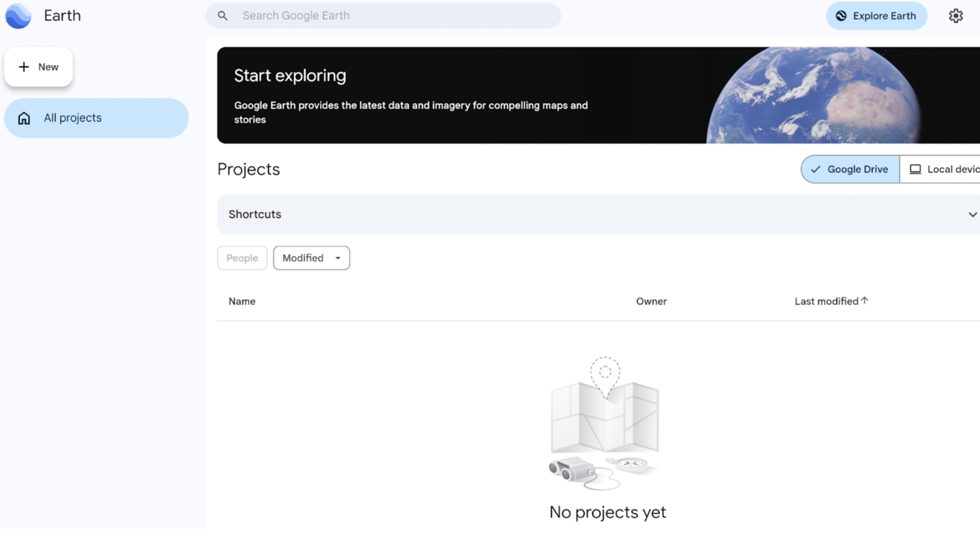Click the Last modified sort arrow

865,301
